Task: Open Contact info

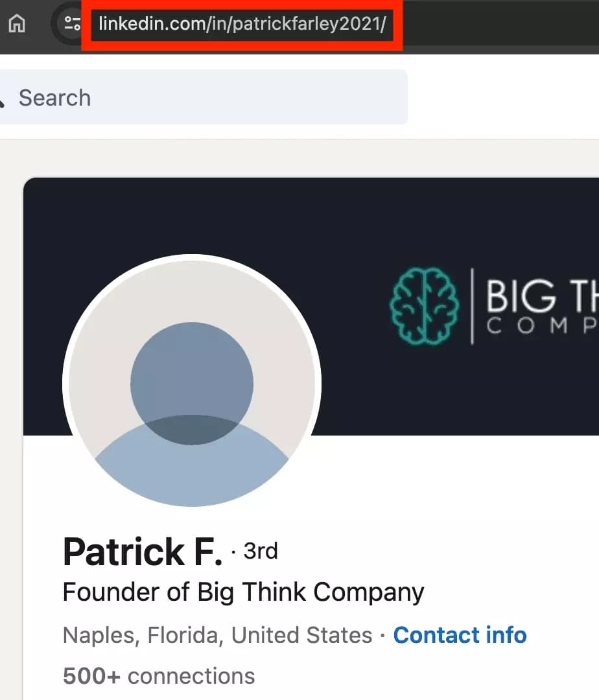Action: [460, 635]
